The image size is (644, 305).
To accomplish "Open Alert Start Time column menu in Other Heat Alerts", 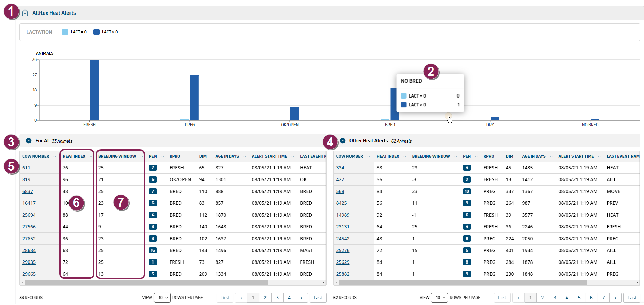I will (x=599, y=156).
